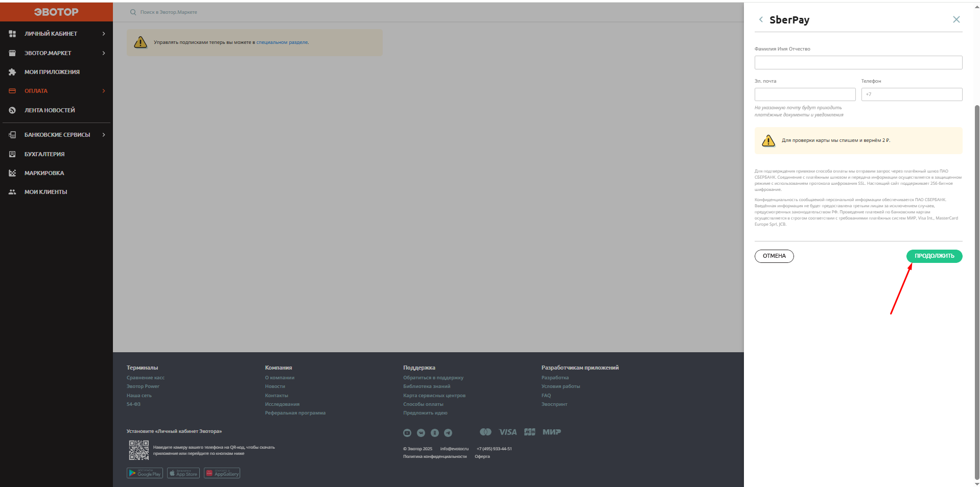Open the FAQ footer link
The width and height of the screenshot is (980, 487).
coord(546,396)
